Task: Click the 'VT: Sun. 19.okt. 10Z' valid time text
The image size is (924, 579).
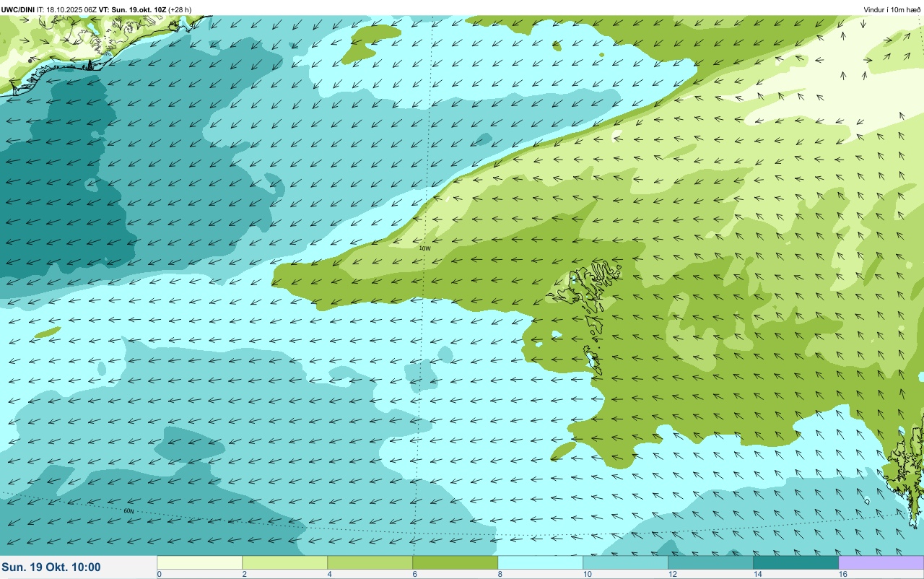Action: click(x=132, y=10)
